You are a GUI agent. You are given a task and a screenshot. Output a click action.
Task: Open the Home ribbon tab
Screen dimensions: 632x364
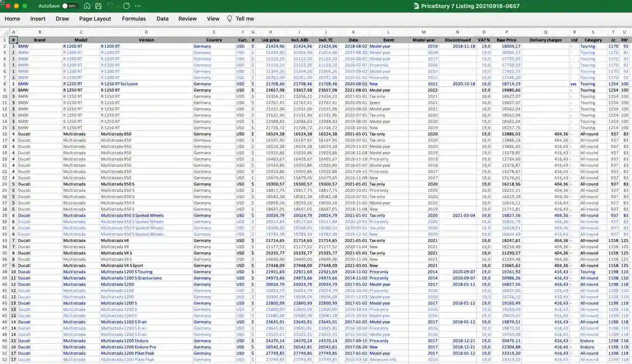pyautogui.click(x=12, y=19)
